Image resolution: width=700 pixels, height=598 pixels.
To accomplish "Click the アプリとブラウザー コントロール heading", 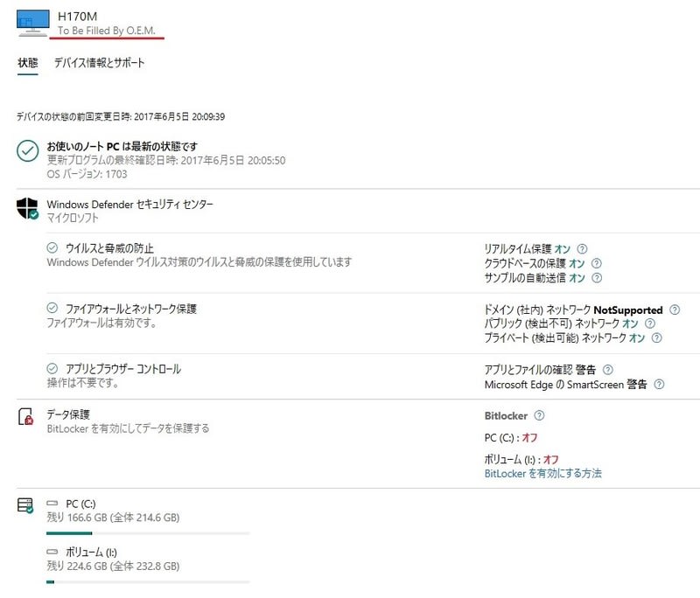I will (x=123, y=369).
